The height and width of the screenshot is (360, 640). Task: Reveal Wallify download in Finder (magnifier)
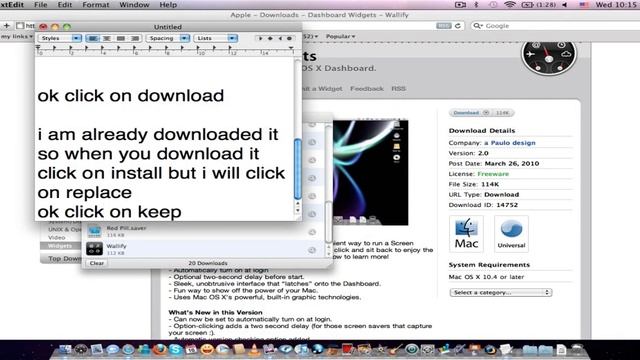[x=312, y=250]
